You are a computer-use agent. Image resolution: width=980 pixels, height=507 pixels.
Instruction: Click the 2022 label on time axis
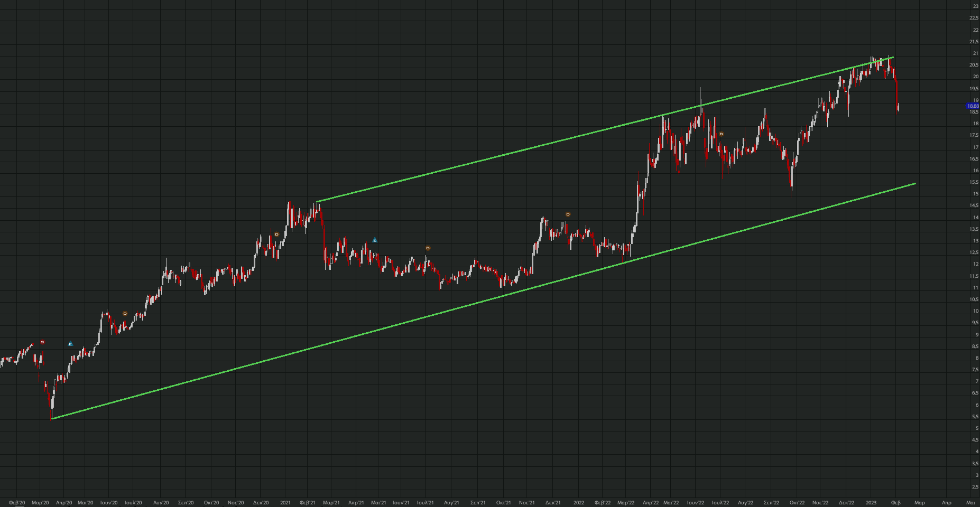point(579,503)
